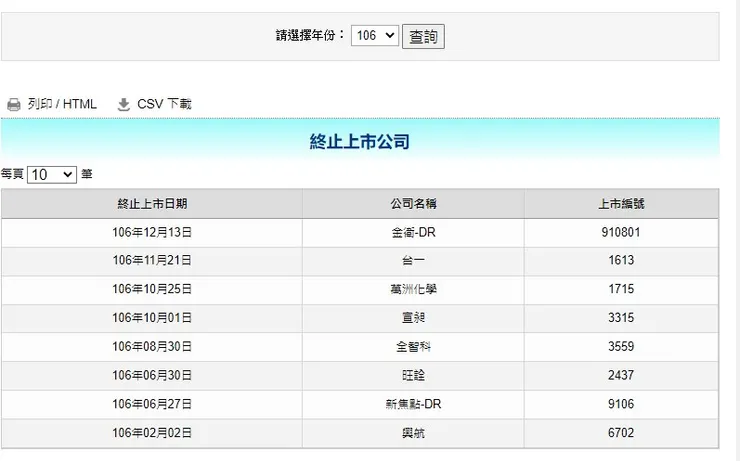Select the company cell 金衛-DR

(x=413, y=232)
